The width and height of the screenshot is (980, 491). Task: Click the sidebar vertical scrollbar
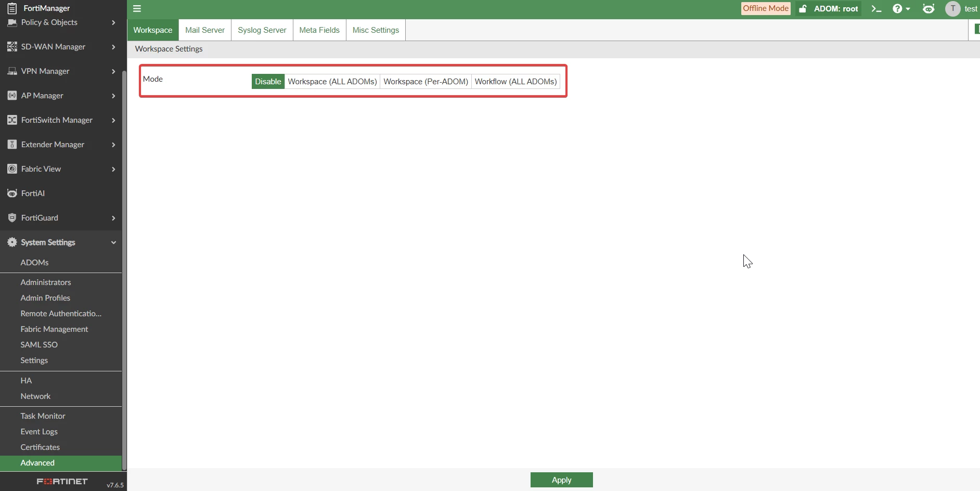[124, 270]
